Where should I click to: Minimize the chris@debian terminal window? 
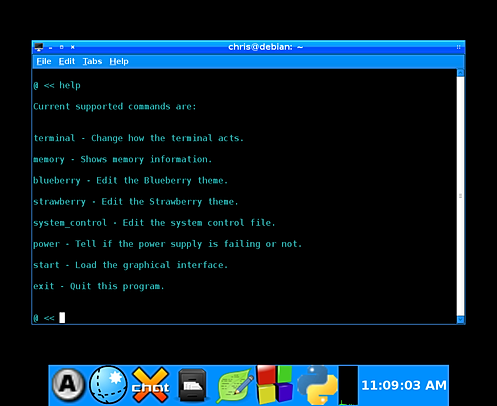tap(51, 48)
